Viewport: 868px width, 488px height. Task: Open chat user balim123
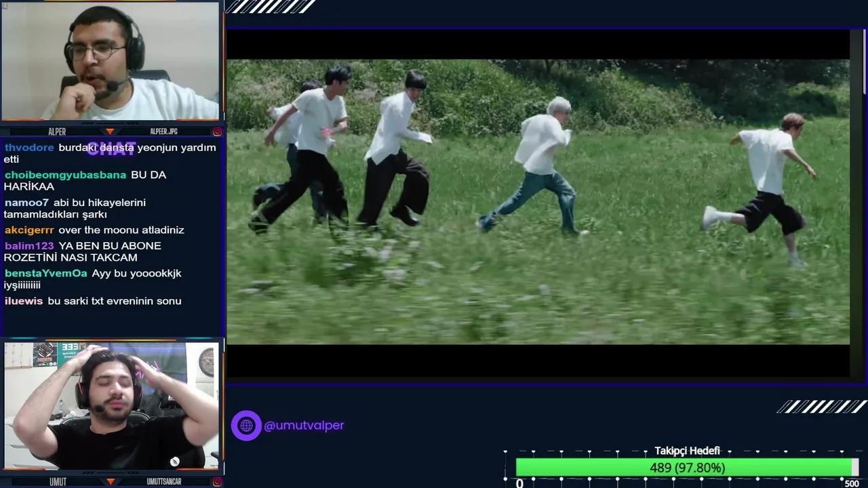(29, 246)
